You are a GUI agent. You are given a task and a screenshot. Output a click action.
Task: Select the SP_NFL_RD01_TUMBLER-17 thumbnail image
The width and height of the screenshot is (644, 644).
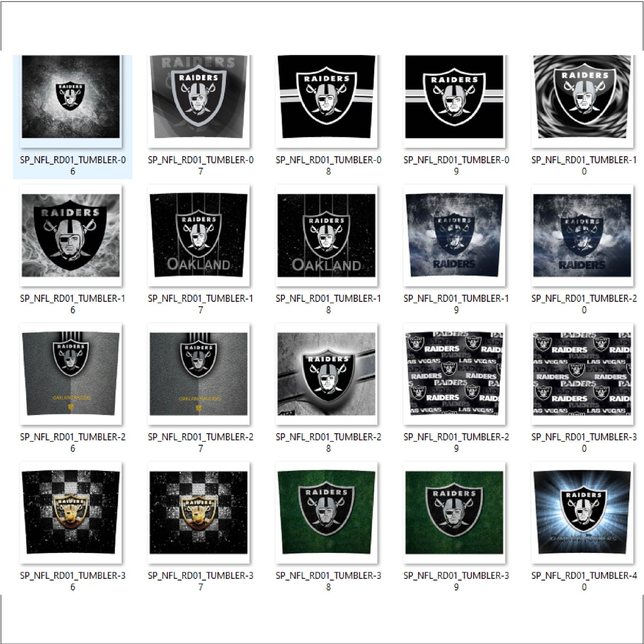click(x=199, y=235)
